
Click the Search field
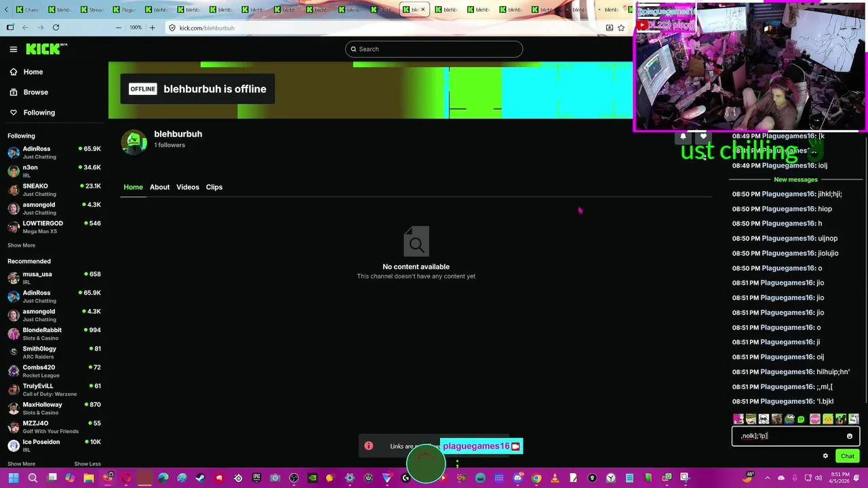pos(434,49)
